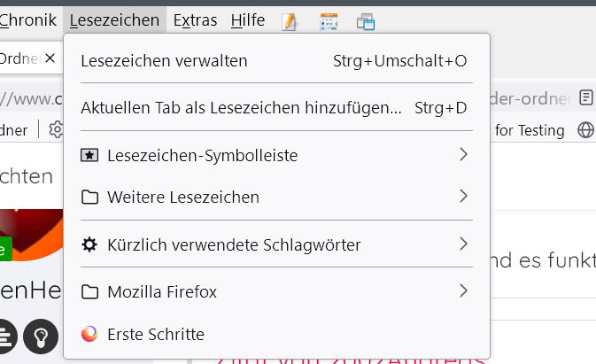This screenshot has height=364, width=596.
Task: Open the Hilfe menu
Action: click(247, 19)
